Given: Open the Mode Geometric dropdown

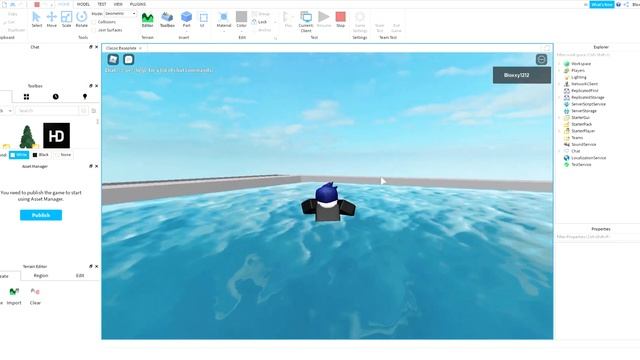Looking at the screenshot, I should click(x=120, y=13).
